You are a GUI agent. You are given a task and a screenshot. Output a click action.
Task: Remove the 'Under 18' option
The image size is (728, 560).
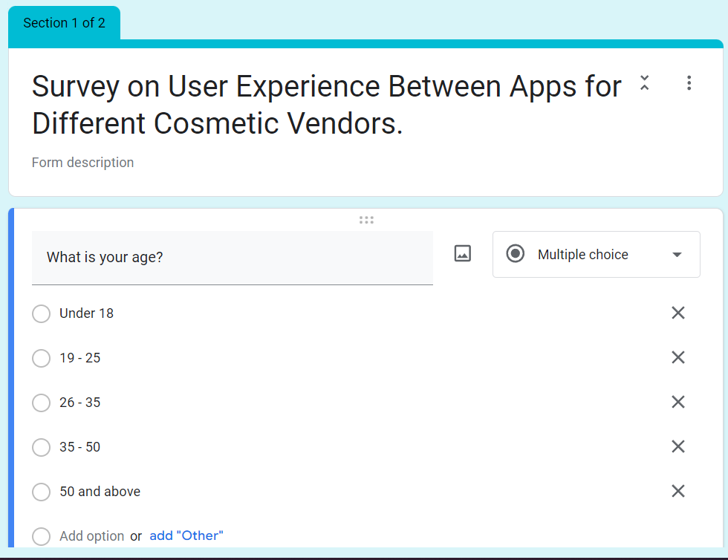click(678, 313)
